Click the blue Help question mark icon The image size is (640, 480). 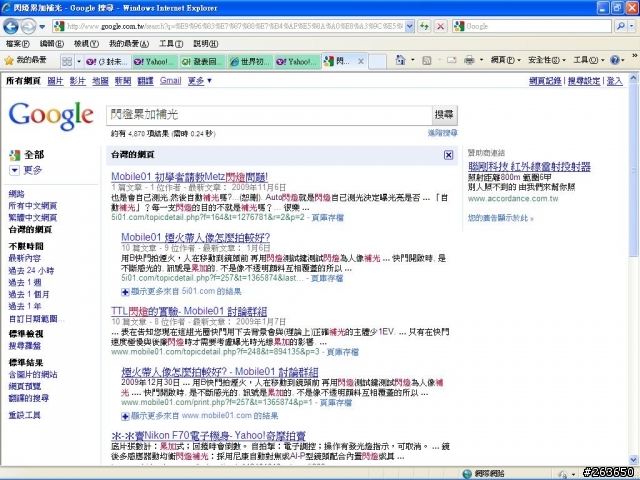coord(614,60)
